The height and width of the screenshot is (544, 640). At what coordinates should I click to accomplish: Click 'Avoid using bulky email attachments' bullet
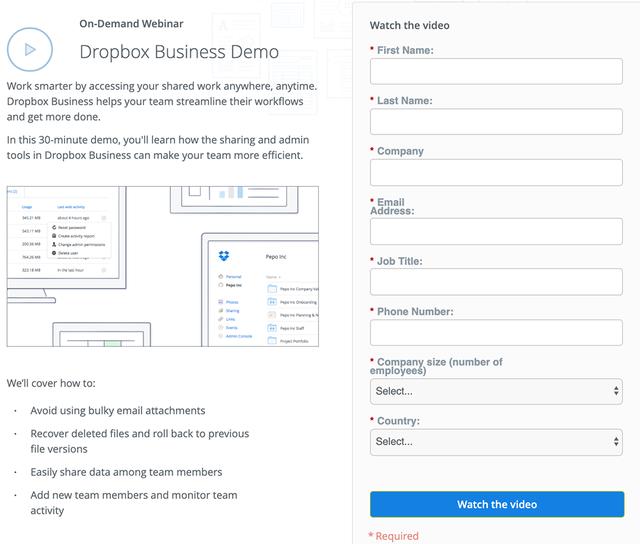[x=118, y=411]
